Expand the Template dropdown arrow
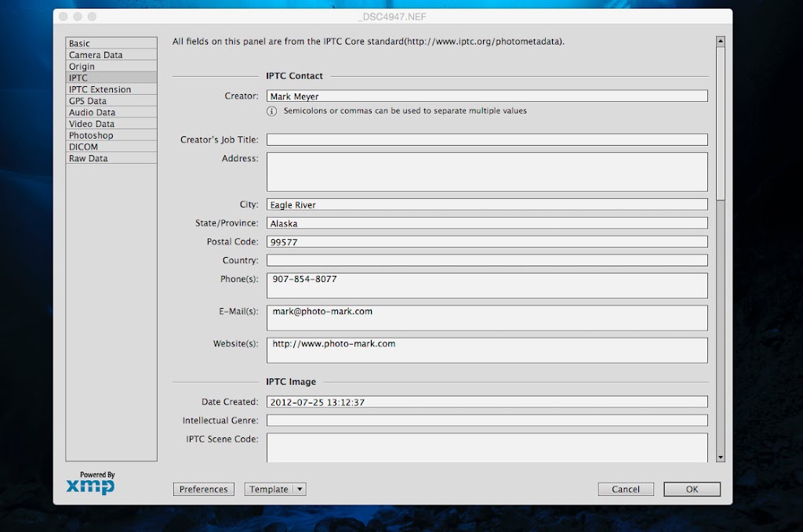The image size is (803, 532). 300,489
